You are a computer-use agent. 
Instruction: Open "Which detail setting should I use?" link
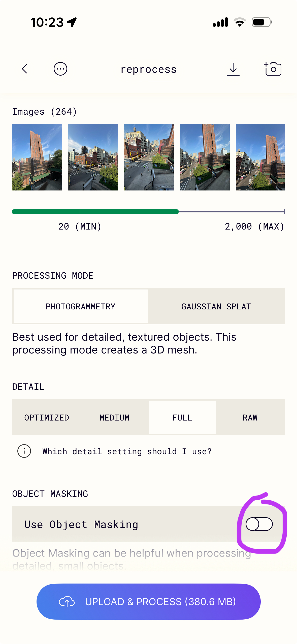point(127,451)
